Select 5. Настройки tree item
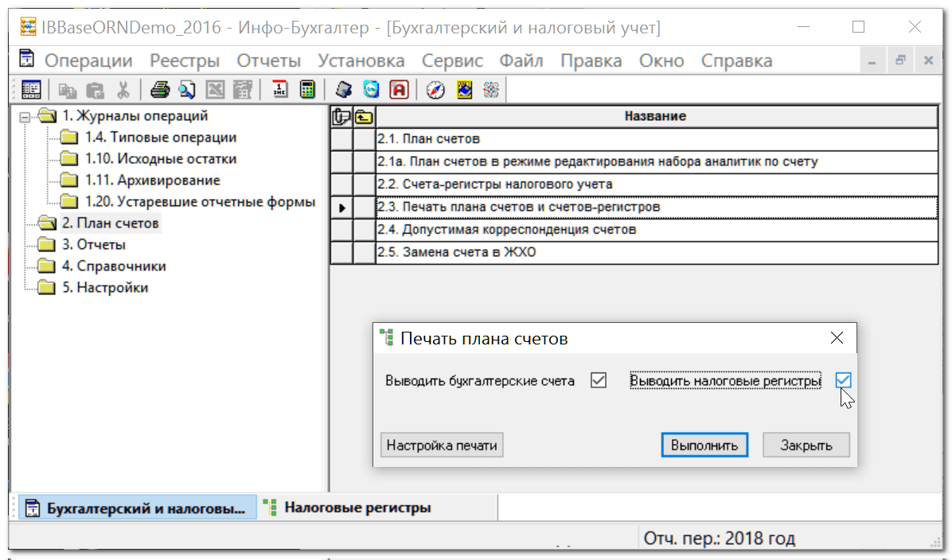This screenshot has height=560, width=952. [x=104, y=288]
